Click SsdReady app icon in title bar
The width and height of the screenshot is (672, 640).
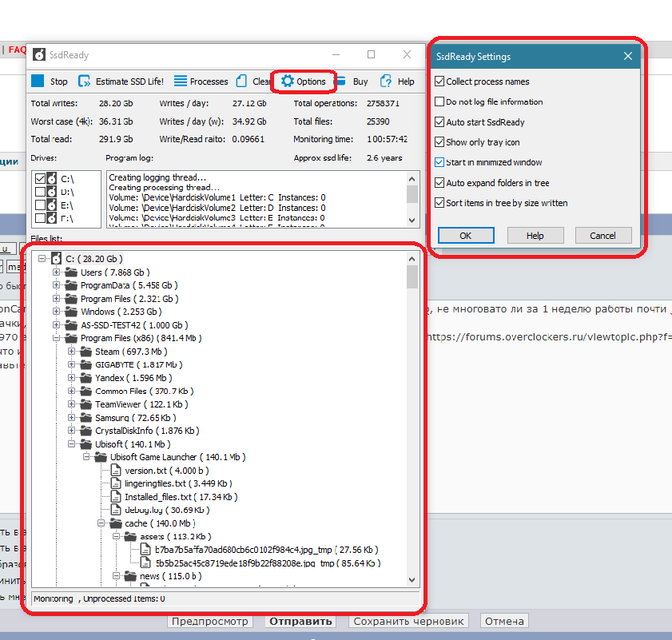click(x=39, y=55)
